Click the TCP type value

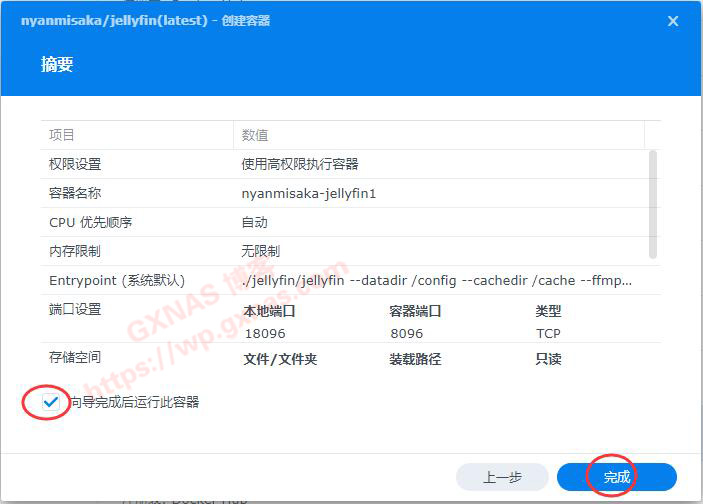coord(548,333)
